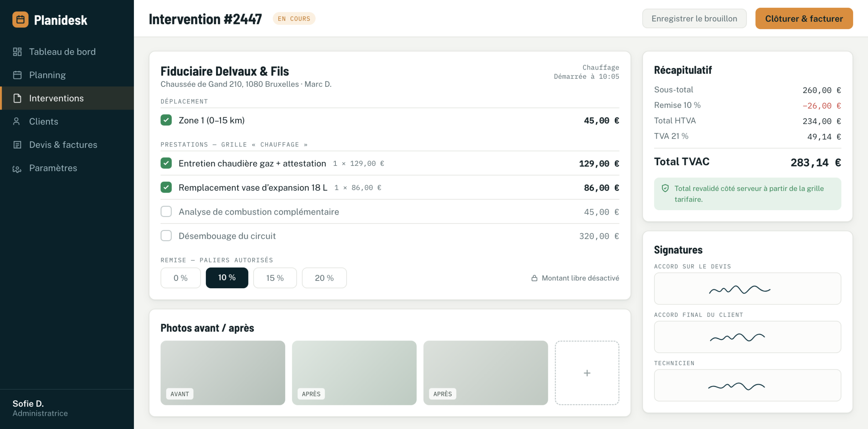This screenshot has width=868, height=429.
Task: Select the 0 % discount tier
Action: [181, 278]
